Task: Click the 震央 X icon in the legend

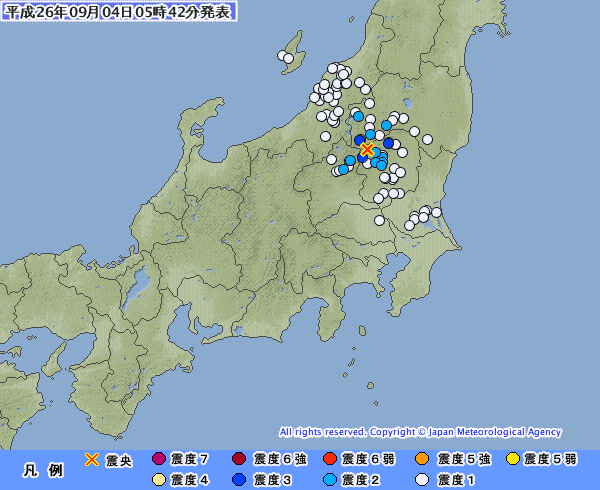Action: click(92, 459)
